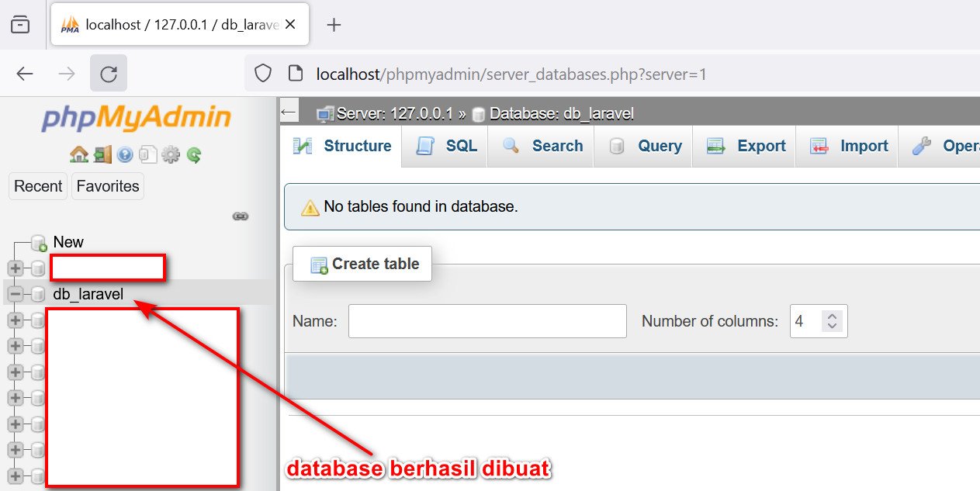The height and width of the screenshot is (491, 980).
Task: Click the db_laravel database cylinder icon
Action: tap(38, 294)
